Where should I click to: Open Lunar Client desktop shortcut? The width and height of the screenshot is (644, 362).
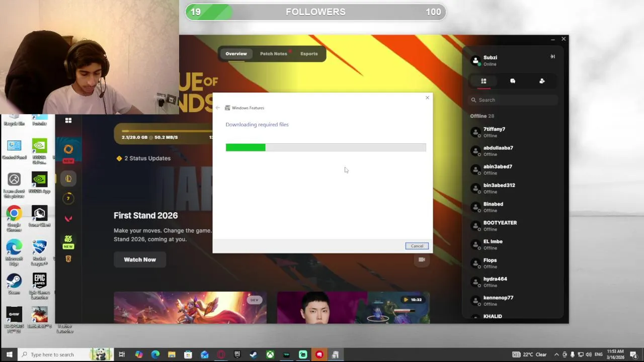click(39, 217)
